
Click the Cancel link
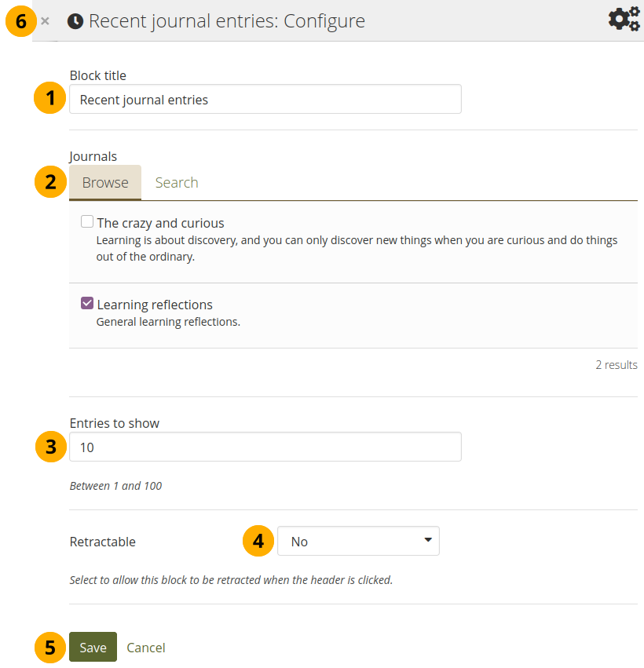pos(146,648)
